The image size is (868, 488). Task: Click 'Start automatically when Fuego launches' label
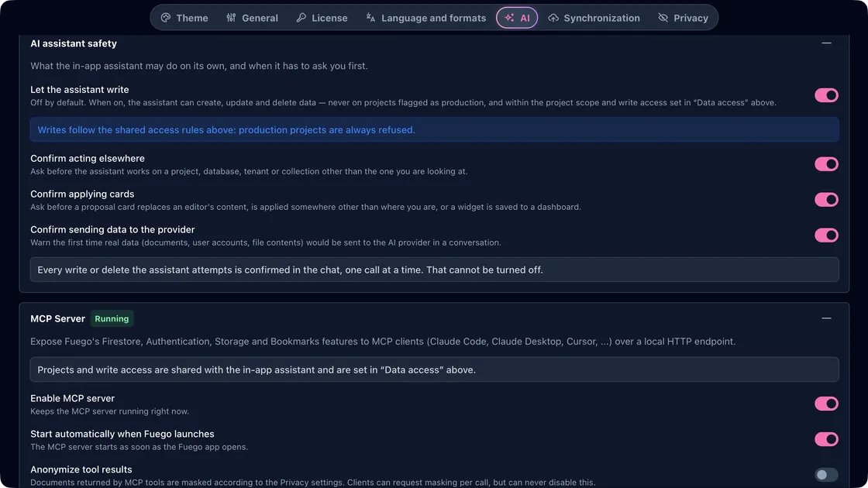(122, 434)
